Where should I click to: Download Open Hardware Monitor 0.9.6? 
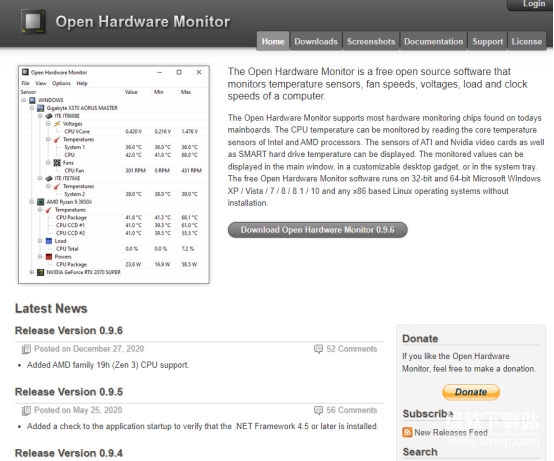(317, 230)
